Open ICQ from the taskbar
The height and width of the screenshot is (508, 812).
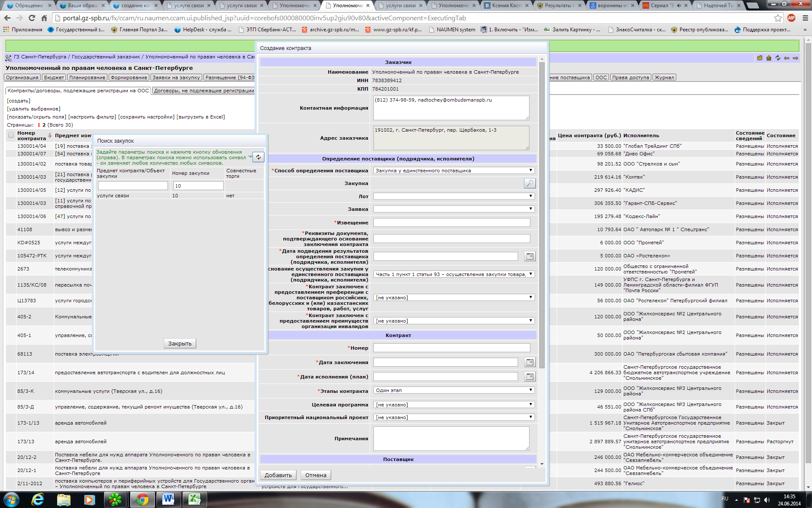[115, 500]
